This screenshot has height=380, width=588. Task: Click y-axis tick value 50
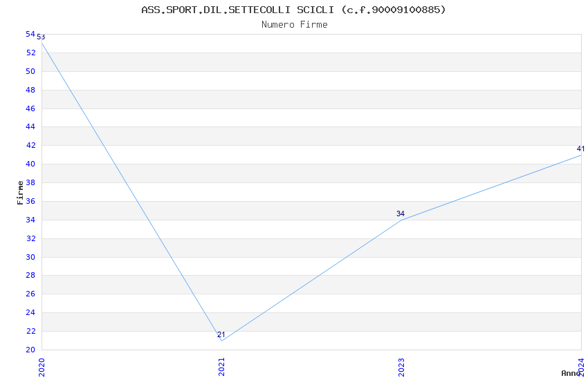point(30,71)
